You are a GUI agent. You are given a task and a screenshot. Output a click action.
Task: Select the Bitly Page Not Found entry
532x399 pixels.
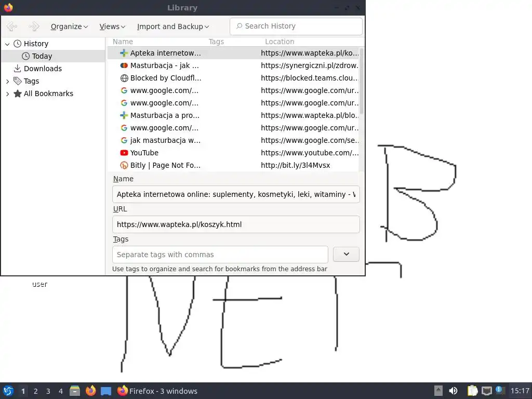233,166
